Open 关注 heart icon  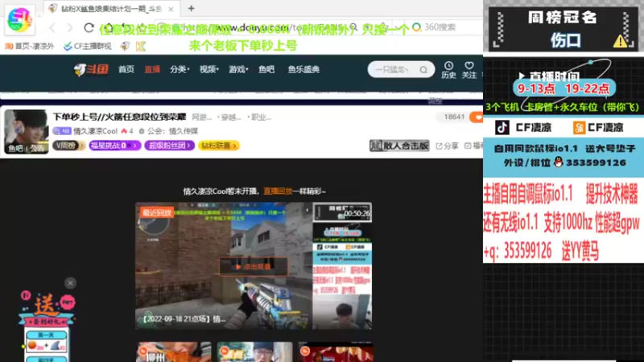(x=469, y=70)
